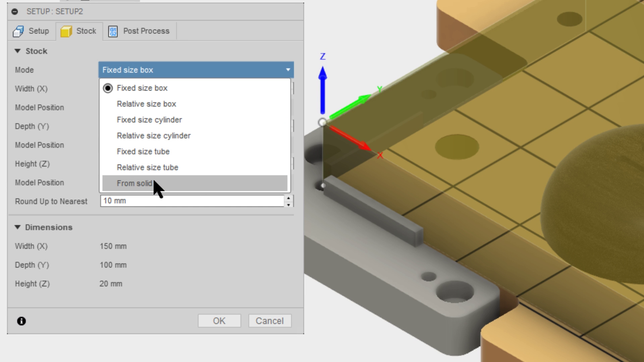
Task: Select the Fixed size box radio button
Action: [108, 88]
